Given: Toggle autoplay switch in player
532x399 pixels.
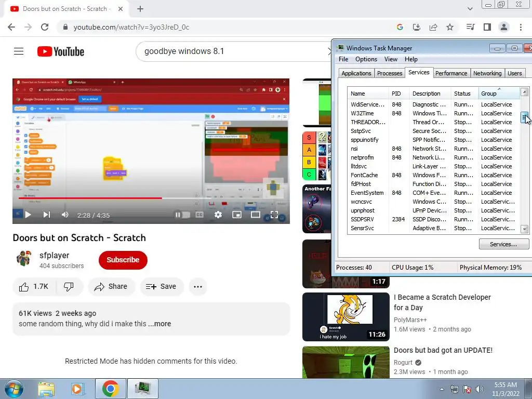Looking at the screenshot, I should [182, 215].
